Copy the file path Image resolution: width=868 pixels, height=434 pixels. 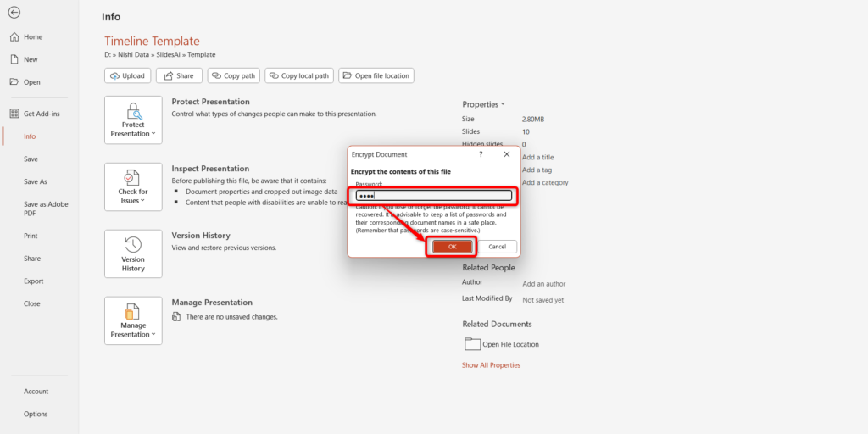(x=233, y=75)
